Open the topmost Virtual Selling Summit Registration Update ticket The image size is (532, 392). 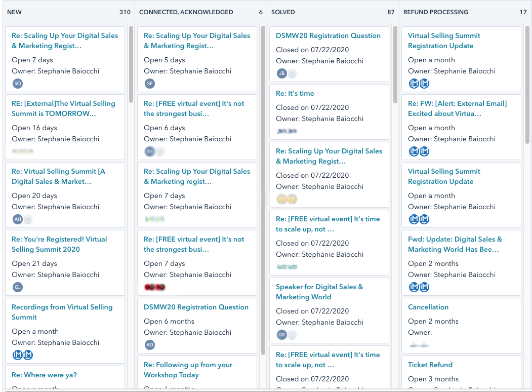point(444,41)
